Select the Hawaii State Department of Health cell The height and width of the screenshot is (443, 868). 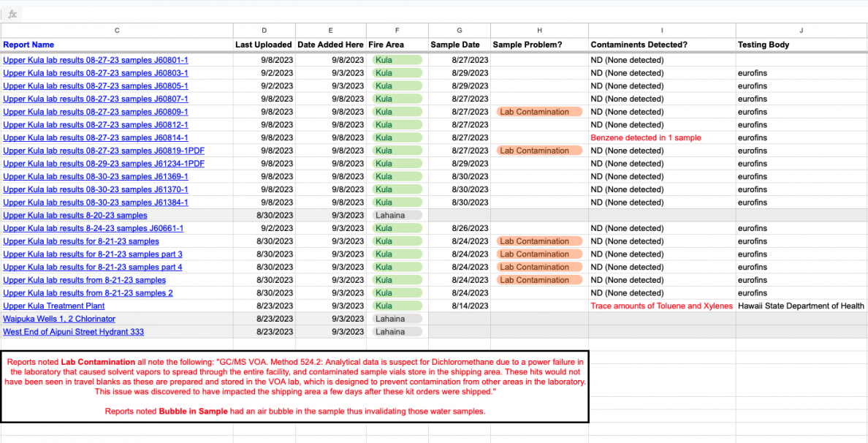point(801,306)
